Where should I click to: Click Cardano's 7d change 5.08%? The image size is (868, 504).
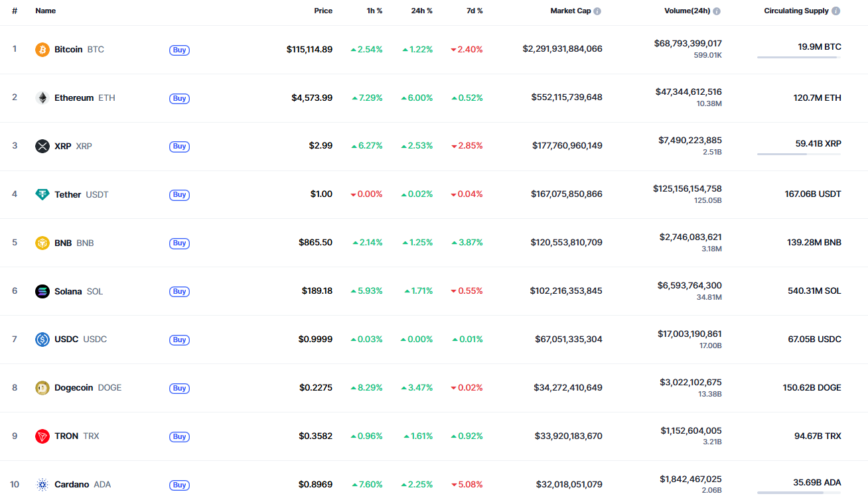[467, 485]
